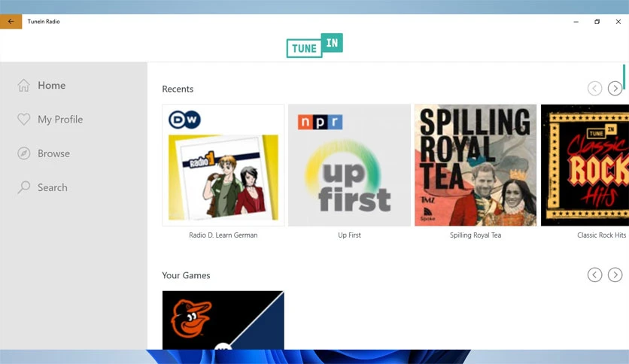Click the 'Spilling Royal Tea' caption text
Image resolution: width=629 pixels, height=364 pixels.
(x=476, y=235)
